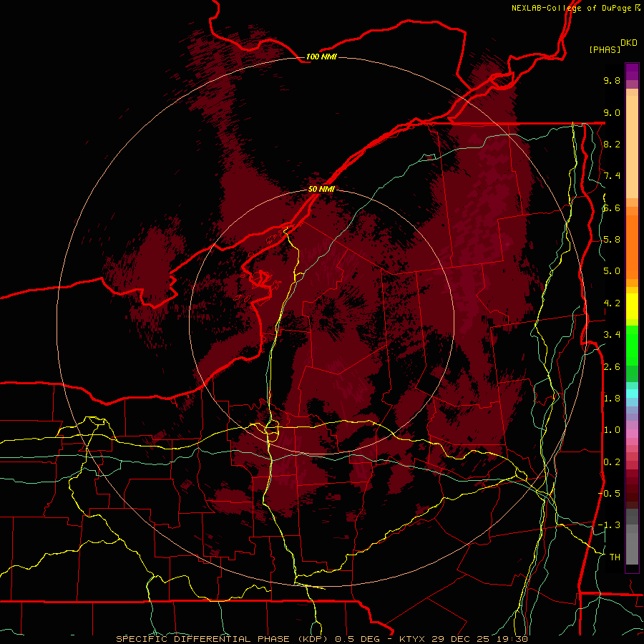
Task: Click the 6.6 legend value label
Action: 612,208
